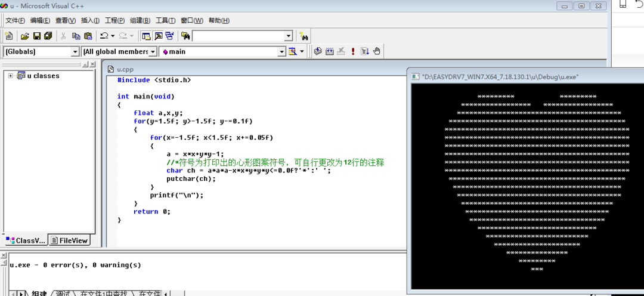
Task: Close the workspace panel with X button
Action: [93, 64]
